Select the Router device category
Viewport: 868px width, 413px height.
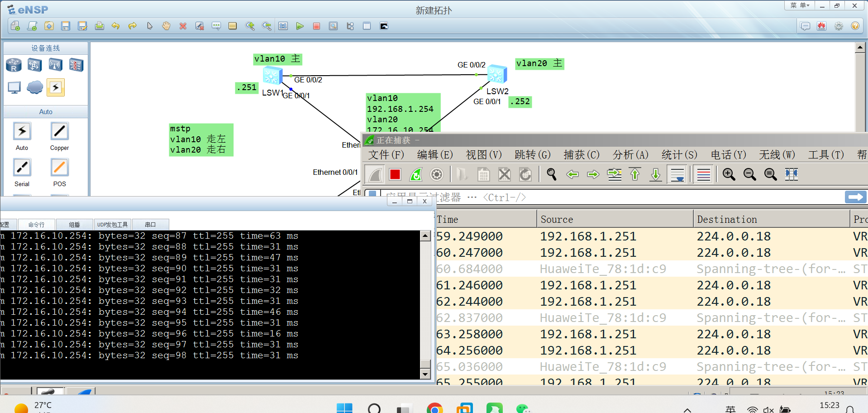click(x=14, y=65)
